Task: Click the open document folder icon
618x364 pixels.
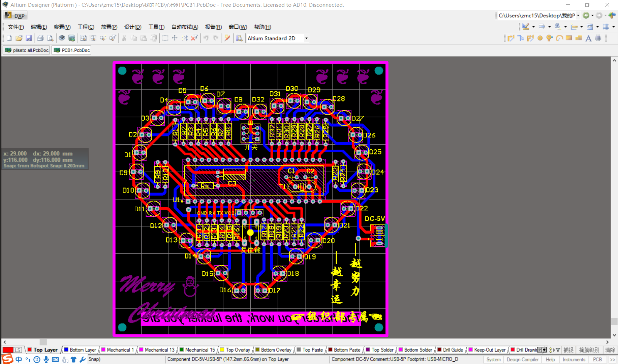Action: point(19,38)
